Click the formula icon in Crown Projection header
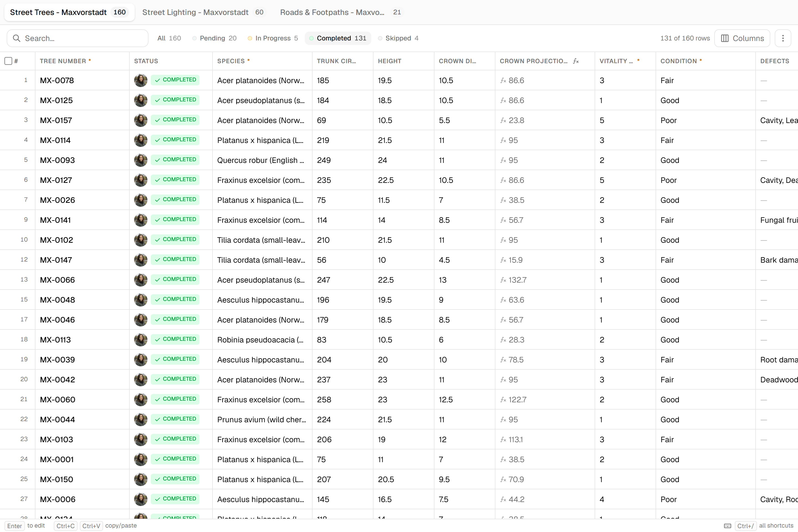This screenshot has width=798, height=532. [x=576, y=61]
